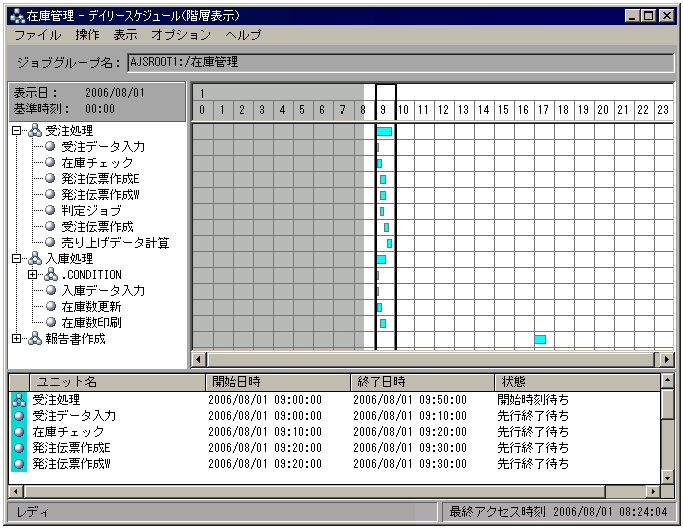
Task: Select 在庫数更新 in the tree
Action: coord(91,307)
